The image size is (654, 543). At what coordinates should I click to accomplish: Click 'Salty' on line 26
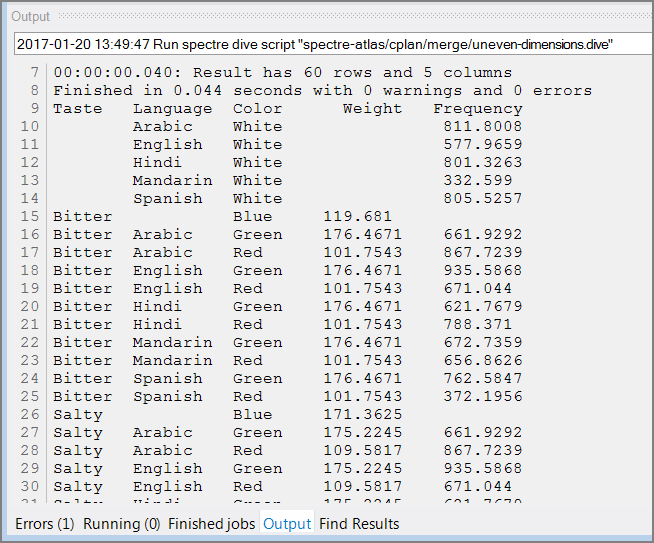78,415
